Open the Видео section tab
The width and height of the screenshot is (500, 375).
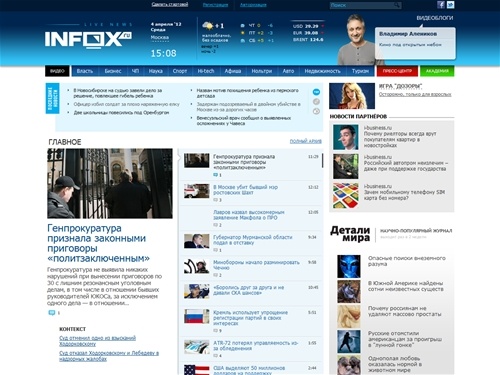(x=57, y=71)
